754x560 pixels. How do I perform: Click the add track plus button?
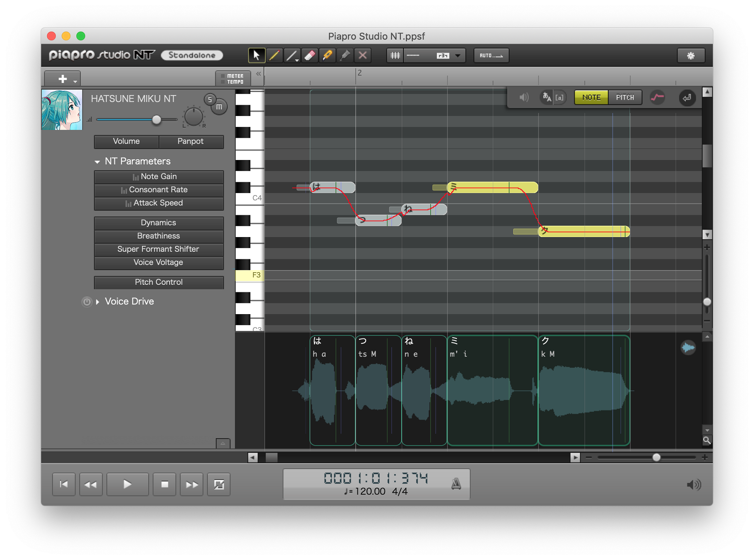62,78
